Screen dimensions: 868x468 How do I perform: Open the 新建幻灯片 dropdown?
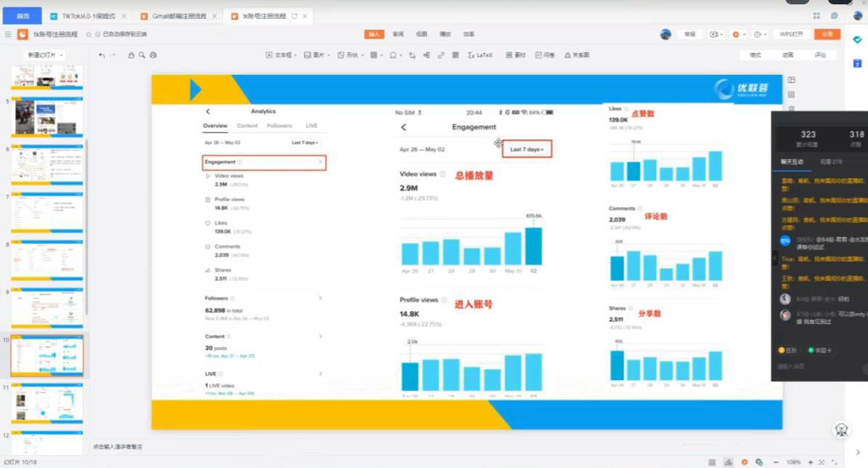point(46,55)
